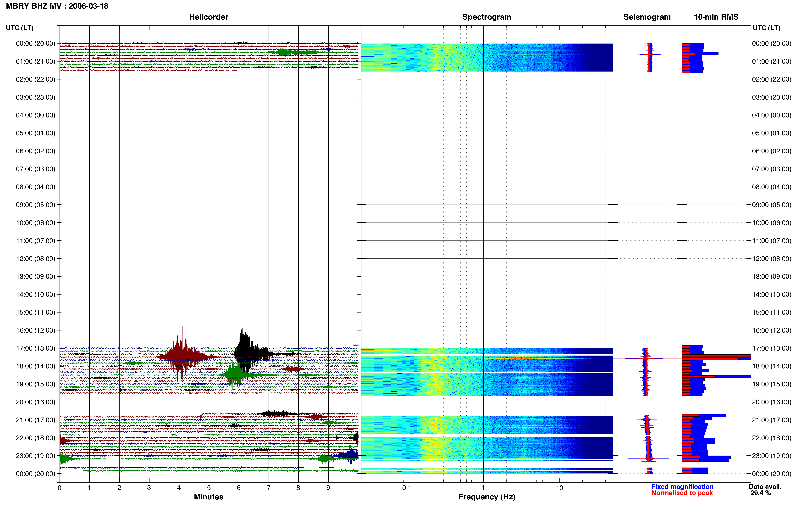Image resolution: width=812 pixels, height=508 pixels.
Task: Click the minute 9 tick label
Action: [328, 488]
